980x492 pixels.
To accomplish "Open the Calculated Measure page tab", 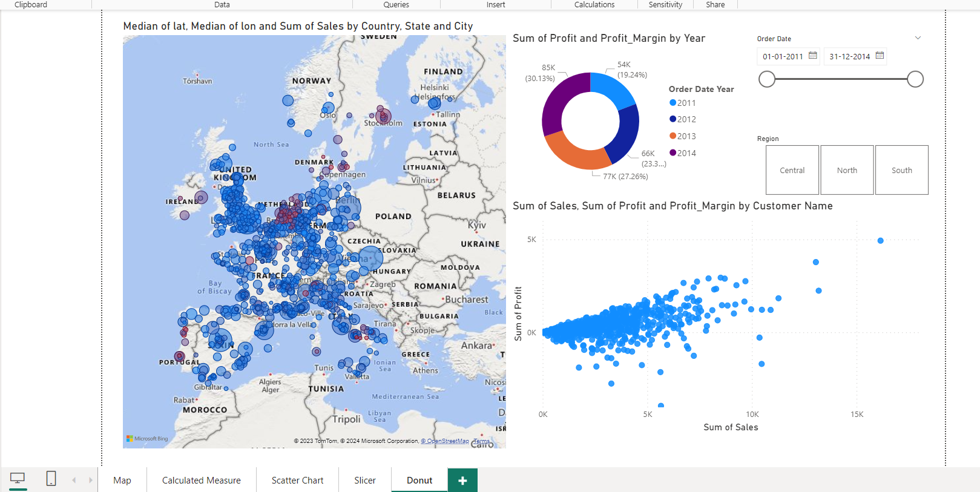I will coord(202,481).
